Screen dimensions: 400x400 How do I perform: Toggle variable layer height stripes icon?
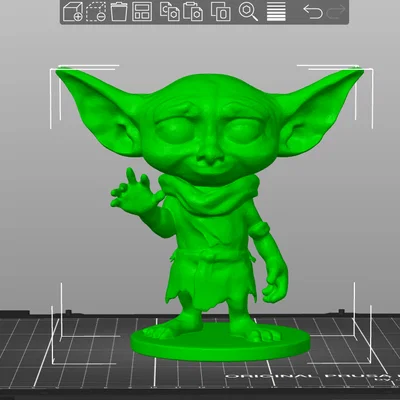coord(276,12)
